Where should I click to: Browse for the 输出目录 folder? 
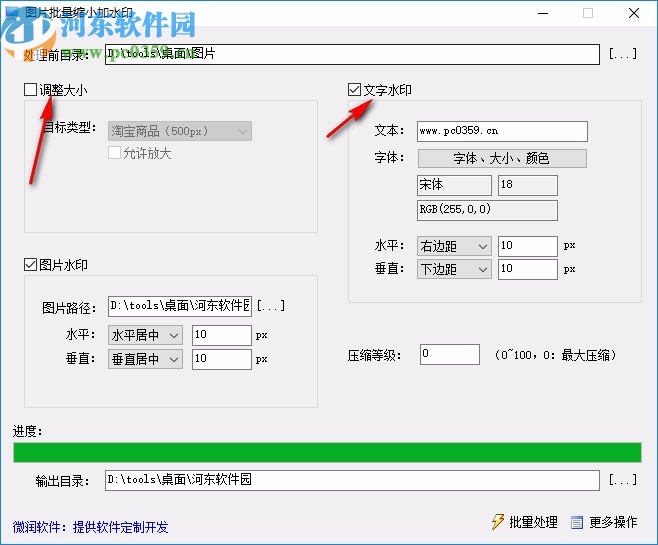click(623, 480)
